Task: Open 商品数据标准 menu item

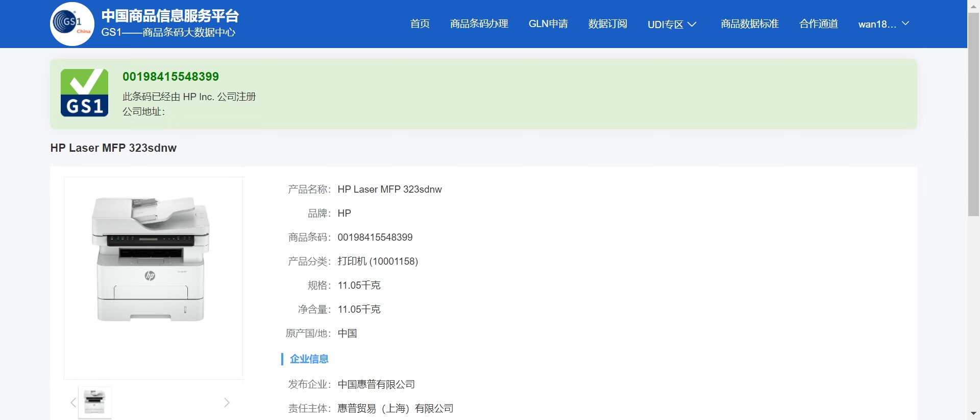Action: (750, 24)
